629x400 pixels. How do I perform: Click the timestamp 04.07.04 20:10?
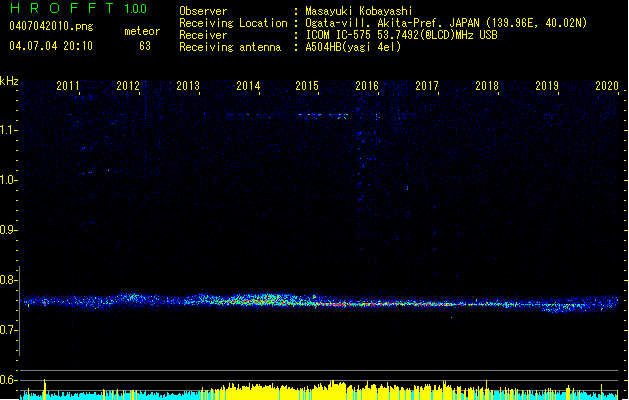(x=51, y=46)
